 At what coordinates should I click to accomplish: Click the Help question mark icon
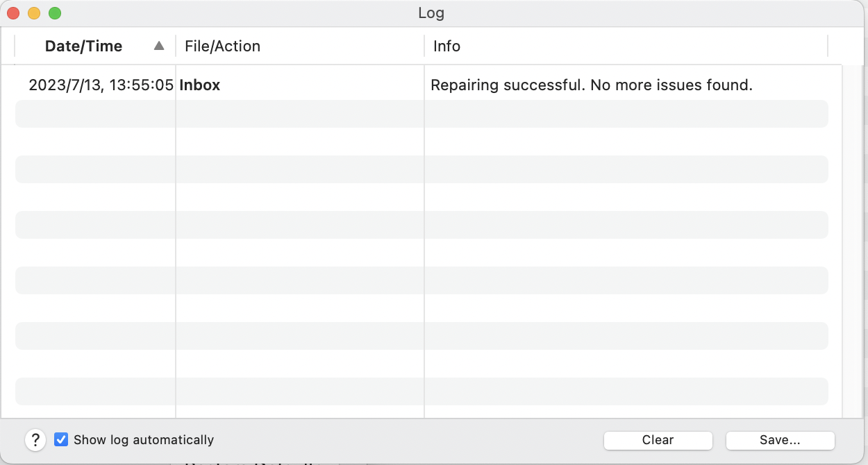[35, 439]
